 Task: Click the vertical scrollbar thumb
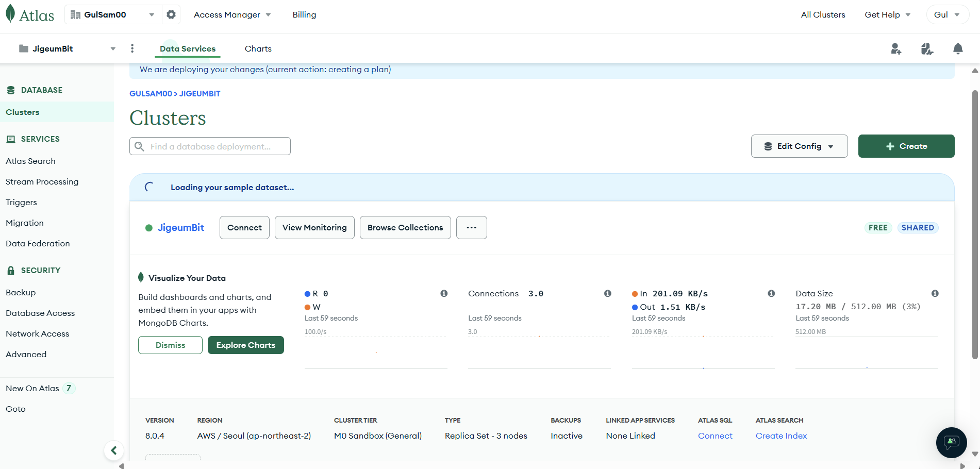coord(975,224)
